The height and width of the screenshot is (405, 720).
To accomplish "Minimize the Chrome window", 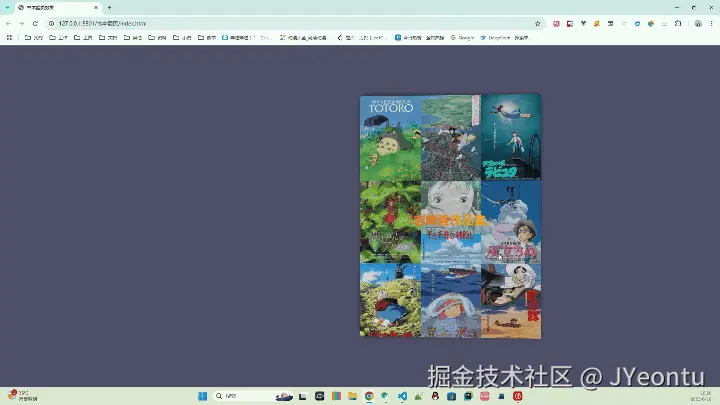I will tap(677, 7).
